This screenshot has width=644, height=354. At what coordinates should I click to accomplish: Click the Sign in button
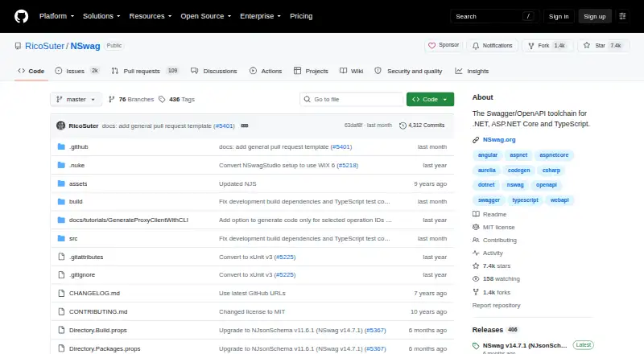point(559,16)
